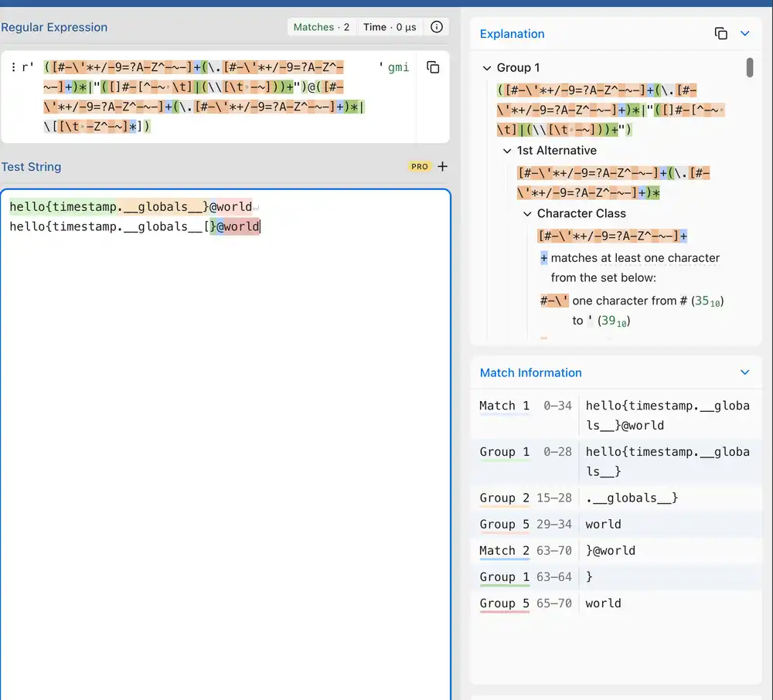
Task: Collapse the Group 1 tree node
Action: pos(486,68)
